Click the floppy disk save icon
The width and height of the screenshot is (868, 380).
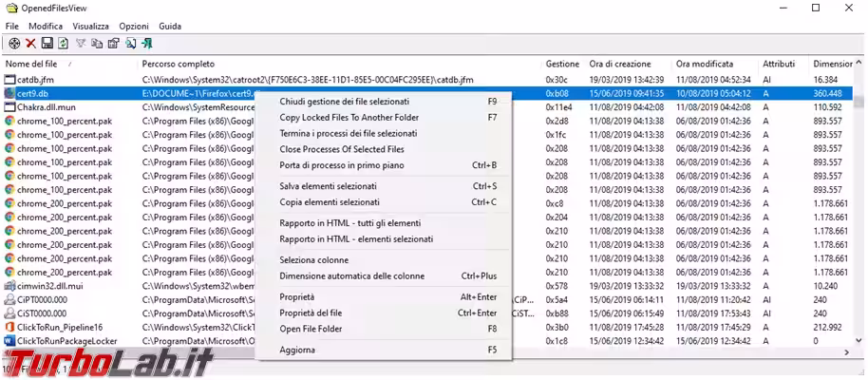point(47,44)
